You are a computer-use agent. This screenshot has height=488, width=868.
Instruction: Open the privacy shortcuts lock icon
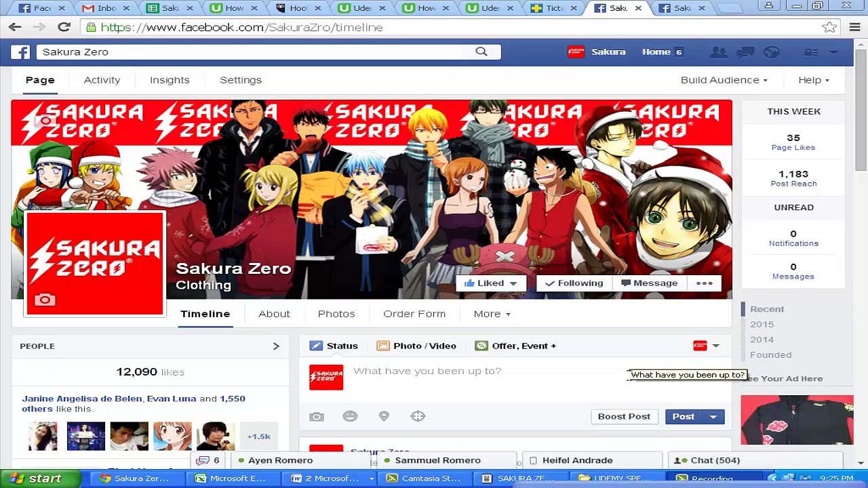[x=810, y=52]
